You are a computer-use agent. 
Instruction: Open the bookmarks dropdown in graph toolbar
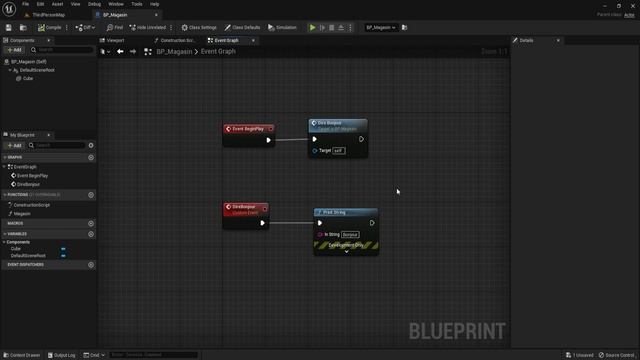pyautogui.click(x=105, y=51)
